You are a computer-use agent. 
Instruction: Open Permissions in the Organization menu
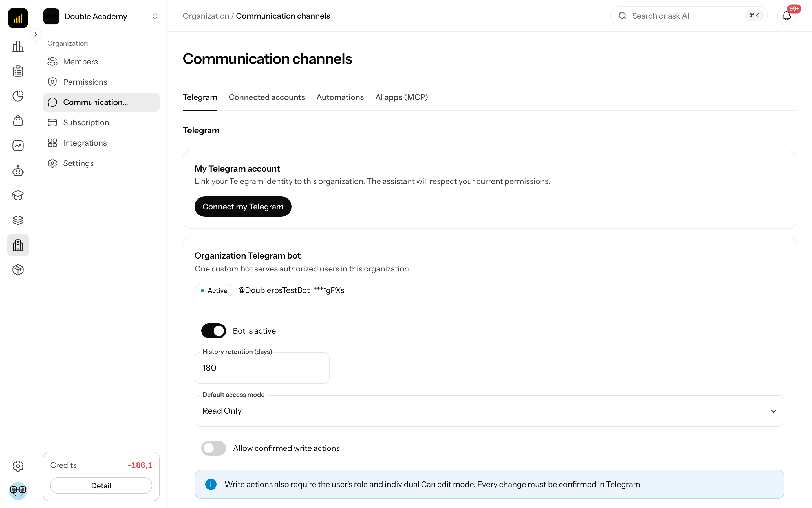[101, 82]
